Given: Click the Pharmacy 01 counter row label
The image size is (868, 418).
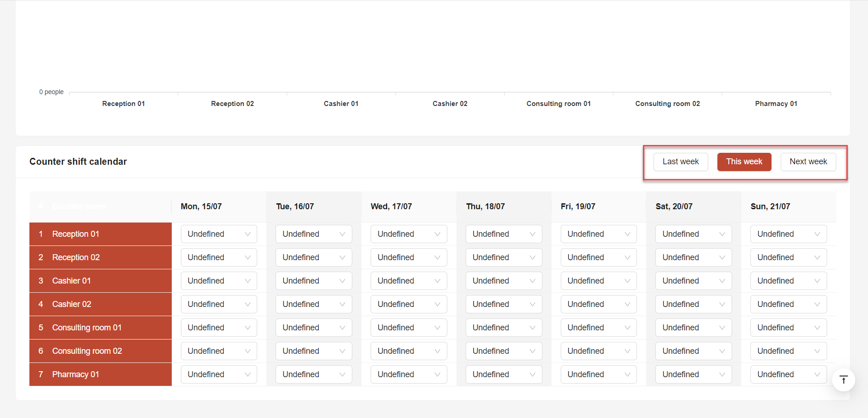Looking at the screenshot, I should click(x=75, y=374).
